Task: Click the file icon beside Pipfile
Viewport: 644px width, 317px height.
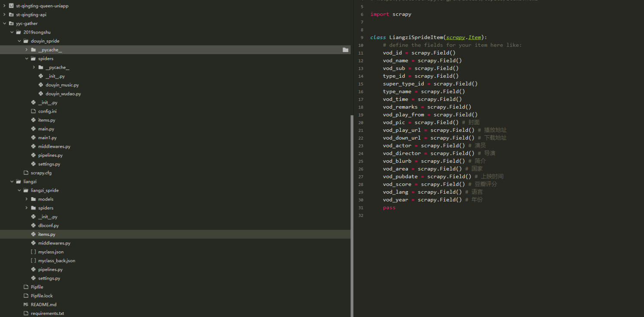Action: coord(26,287)
